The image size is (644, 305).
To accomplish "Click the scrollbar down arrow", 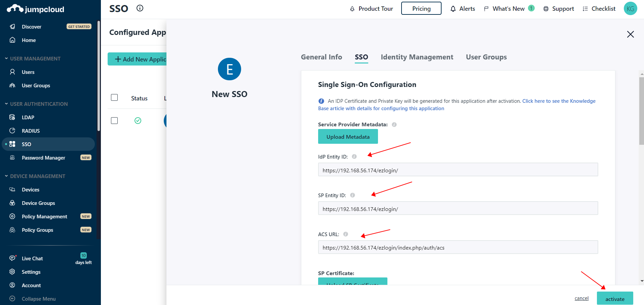I will pos(642,281).
